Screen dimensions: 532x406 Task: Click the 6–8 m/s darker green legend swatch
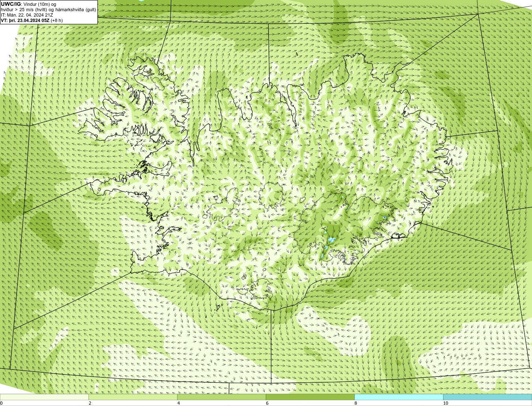[310, 397]
